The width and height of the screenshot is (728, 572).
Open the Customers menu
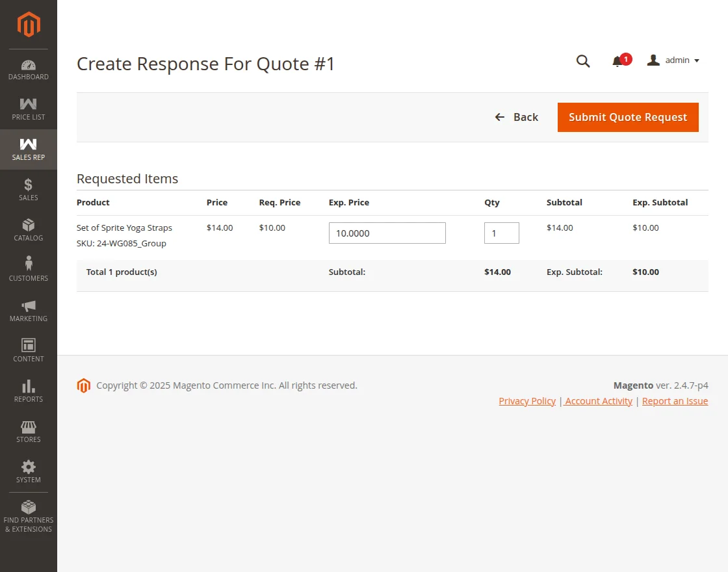29,270
